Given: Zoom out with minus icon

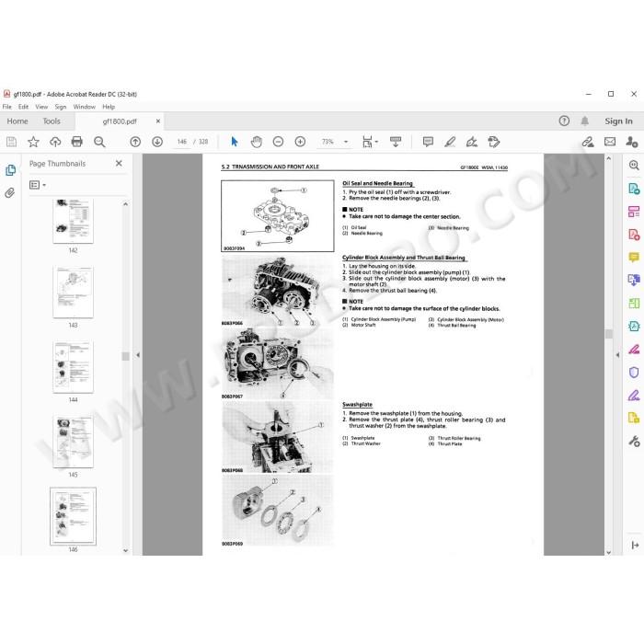Looking at the screenshot, I should [278, 142].
